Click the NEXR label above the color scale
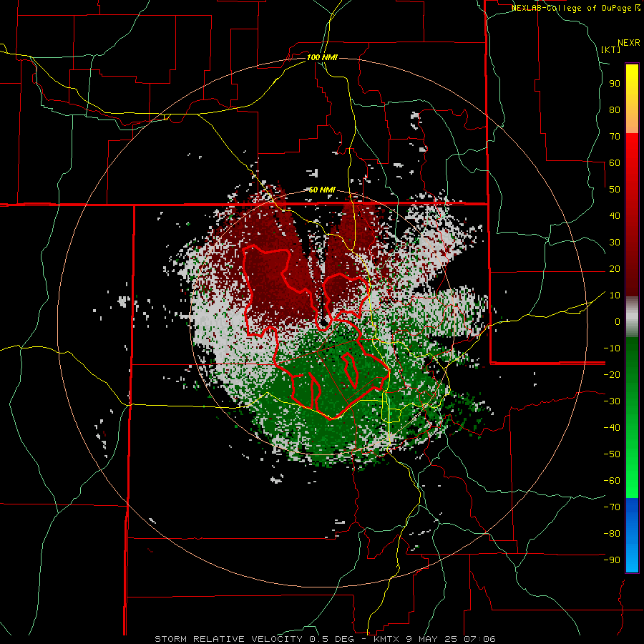Image resolution: width=644 pixels, height=644 pixels. pos(629,43)
